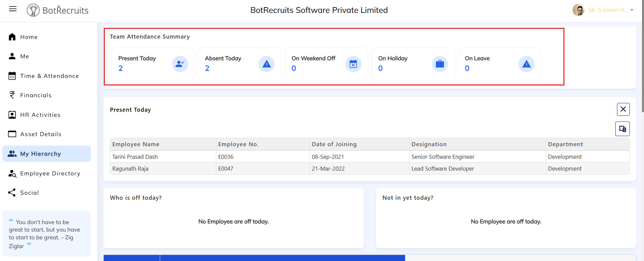Open Time & Attendance menu
This screenshot has height=261, width=644.
49,76
